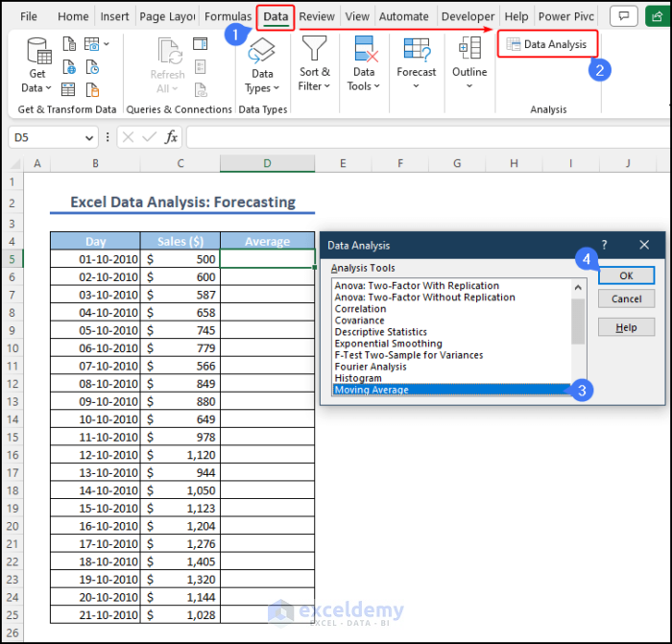Switch to the Formulas tab
Image resolution: width=672 pixels, height=644 pixels.
[228, 16]
